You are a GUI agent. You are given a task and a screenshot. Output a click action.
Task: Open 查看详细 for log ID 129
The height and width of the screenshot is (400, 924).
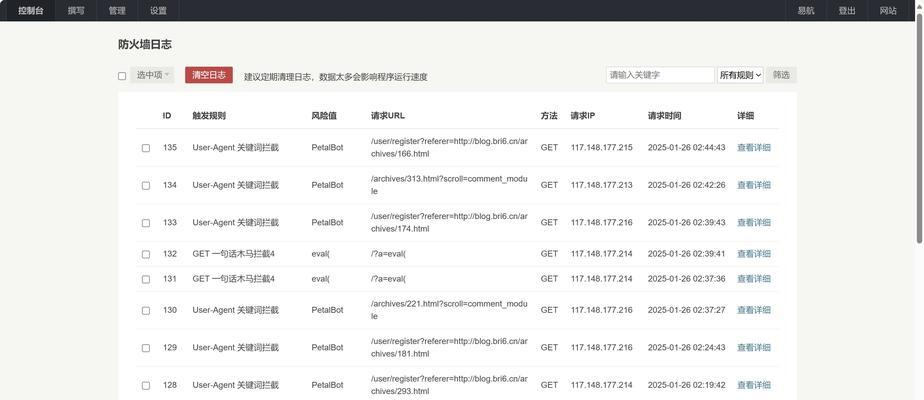coord(754,348)
